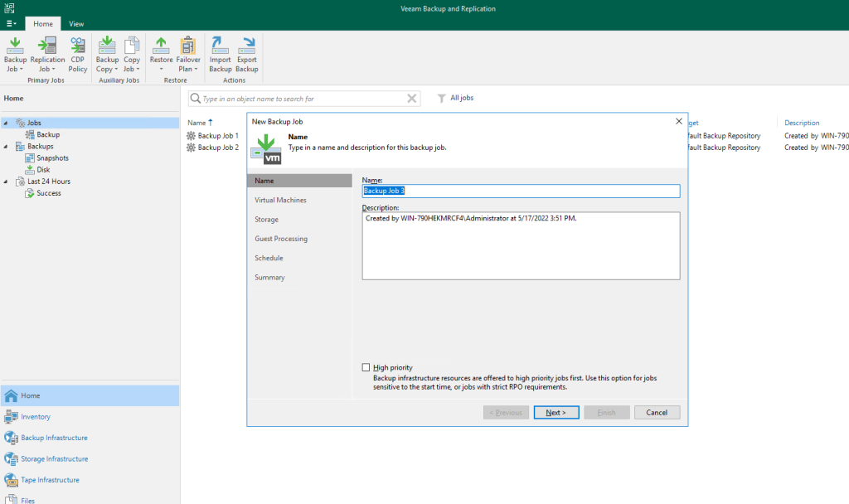
Task: Open the Replication Job dropdown arrow
Action: (53, 70)
